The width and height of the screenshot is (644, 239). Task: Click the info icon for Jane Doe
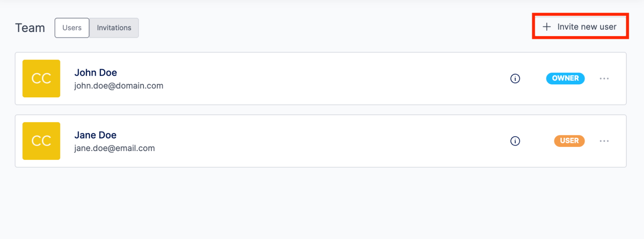(x=515, y=141)
